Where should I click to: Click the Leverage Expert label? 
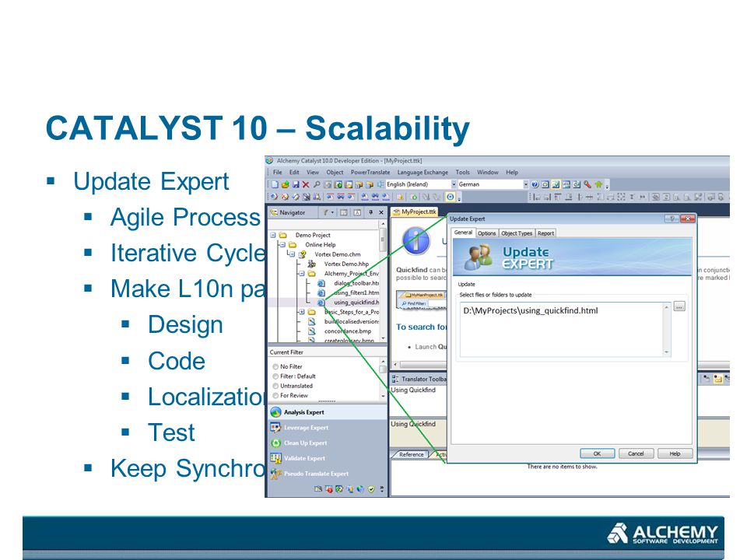307,428
